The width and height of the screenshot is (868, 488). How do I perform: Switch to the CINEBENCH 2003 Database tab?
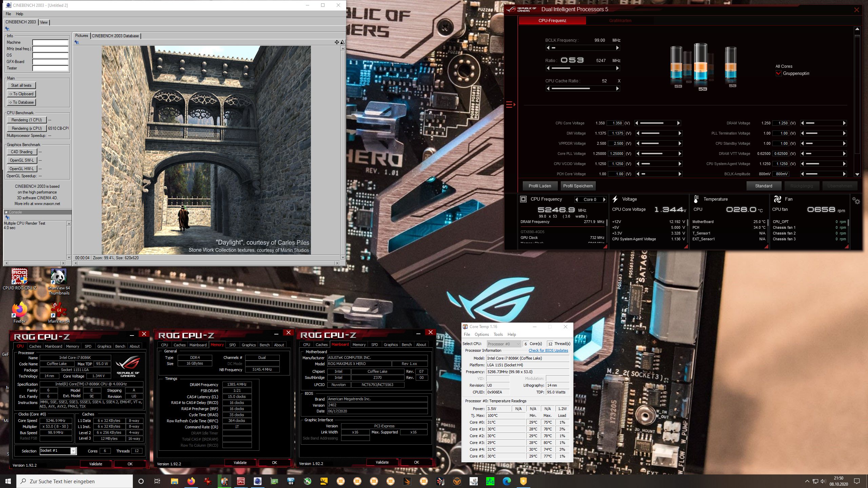click(115, 36)
